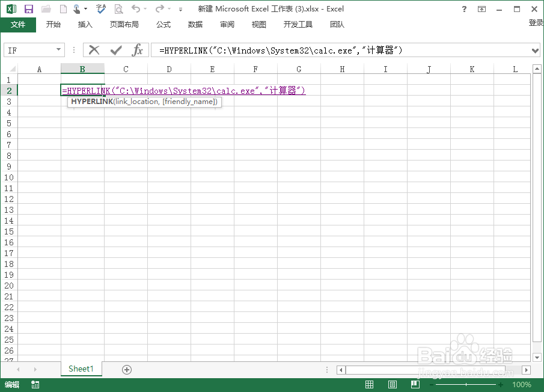Image resolution: width=544 pixels, height=392 pixels.
Task: Click the macro recording icon in status bar
Action: [35, 384]
